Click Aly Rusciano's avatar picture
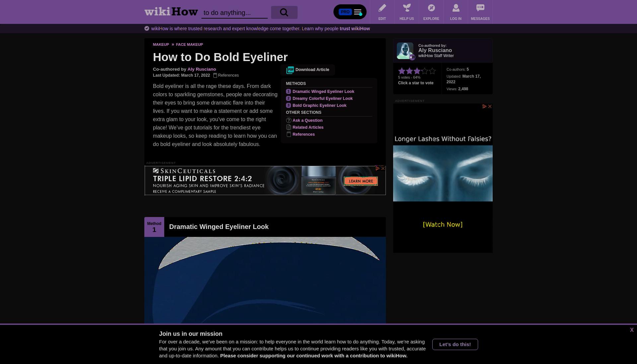 tap(405, 51)
